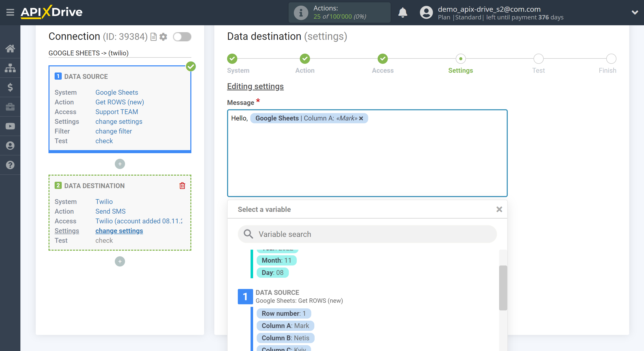Click change settings in Data Destination
644x351 pixels.
(x=119, y=231)
